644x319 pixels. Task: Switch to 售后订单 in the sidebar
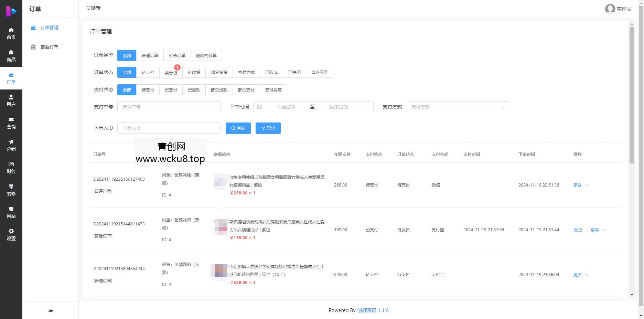coord(49,47)
